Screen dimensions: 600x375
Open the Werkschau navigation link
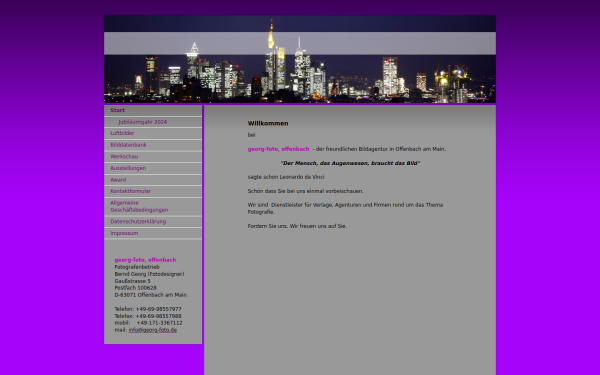(x=153, y=157)
